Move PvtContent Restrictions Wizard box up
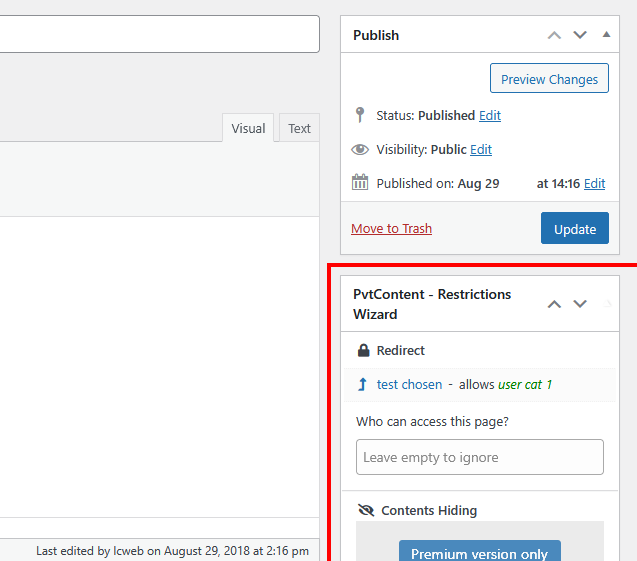This screenshot has height=561, width=637. point(554,304)
